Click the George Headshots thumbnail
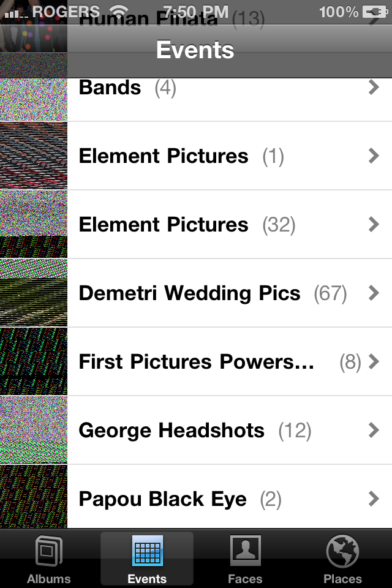The height and width of the screenshot is (588, 392). click(x=34, y=430)
